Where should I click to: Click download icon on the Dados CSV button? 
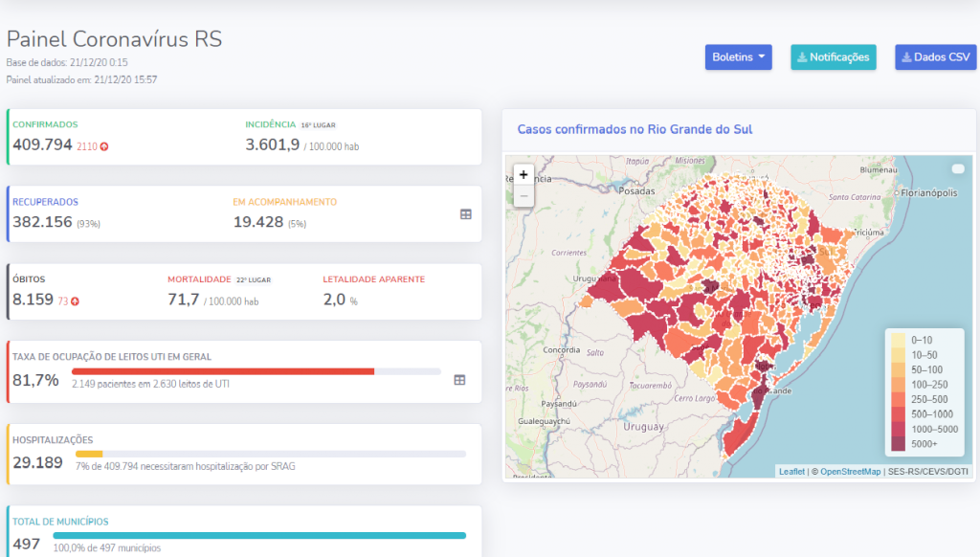coord(906,57)
